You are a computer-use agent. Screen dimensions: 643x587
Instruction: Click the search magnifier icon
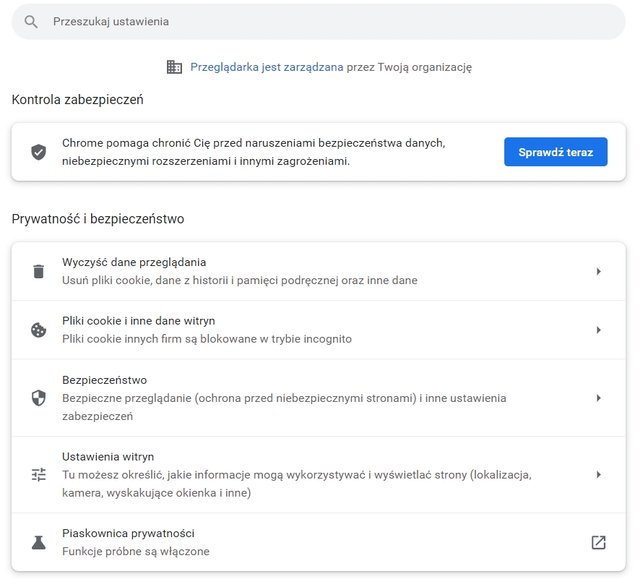click(x=31, y=22)
